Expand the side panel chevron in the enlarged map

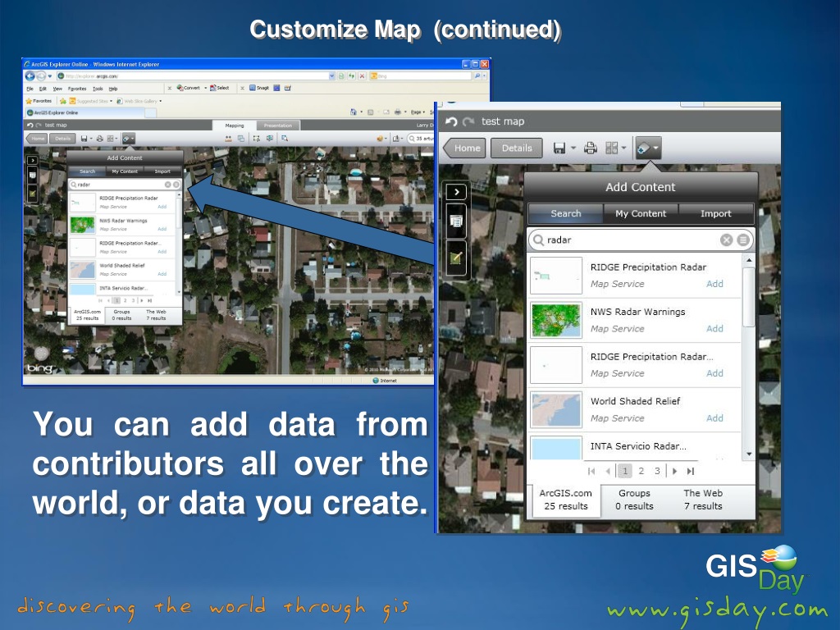point(456,192)
